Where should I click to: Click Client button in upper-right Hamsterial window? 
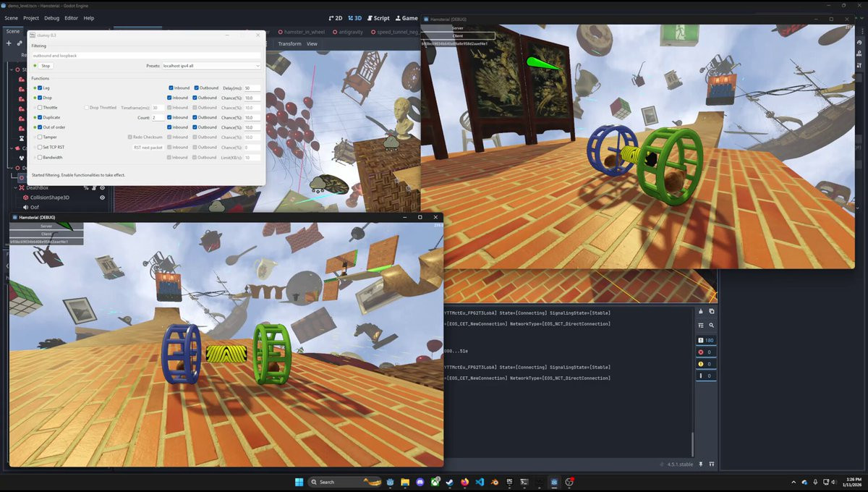pyautogui.click(x=458, y=35)
